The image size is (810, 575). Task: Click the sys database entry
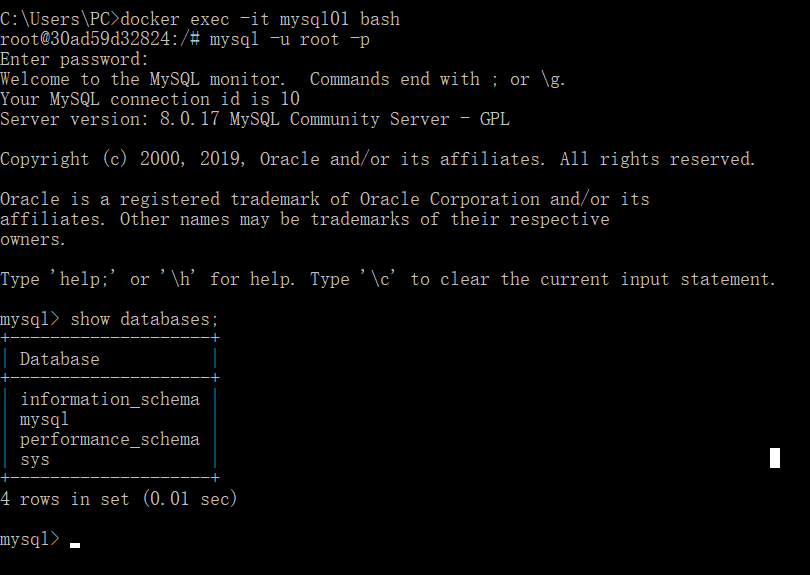(35, 460)
